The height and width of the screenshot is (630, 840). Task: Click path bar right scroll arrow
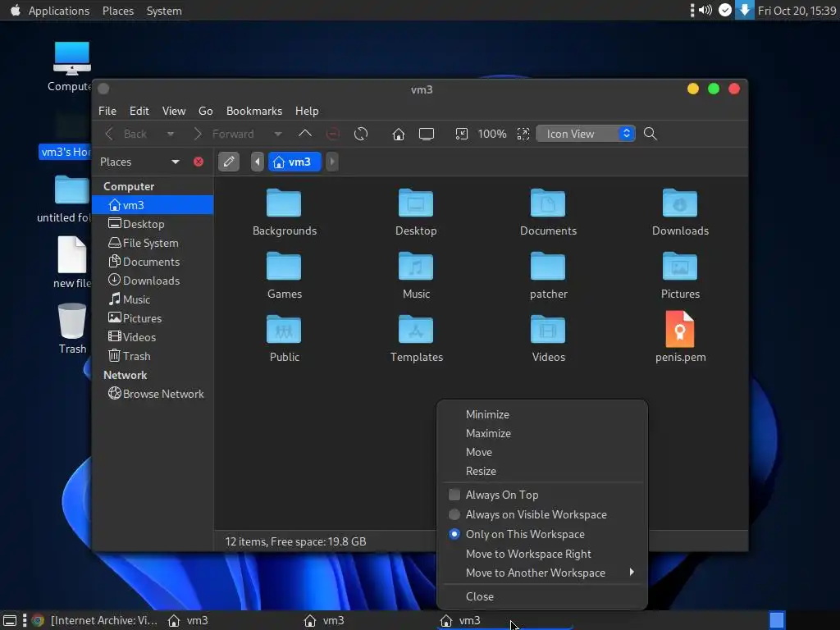pyautogui.click(x=332, y=162)
